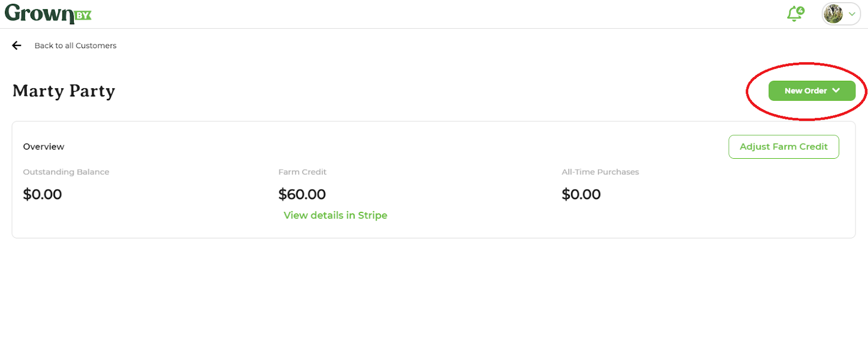
Task: Select the $60.00 farm credit amount
Action: click(x=302, y=194)
